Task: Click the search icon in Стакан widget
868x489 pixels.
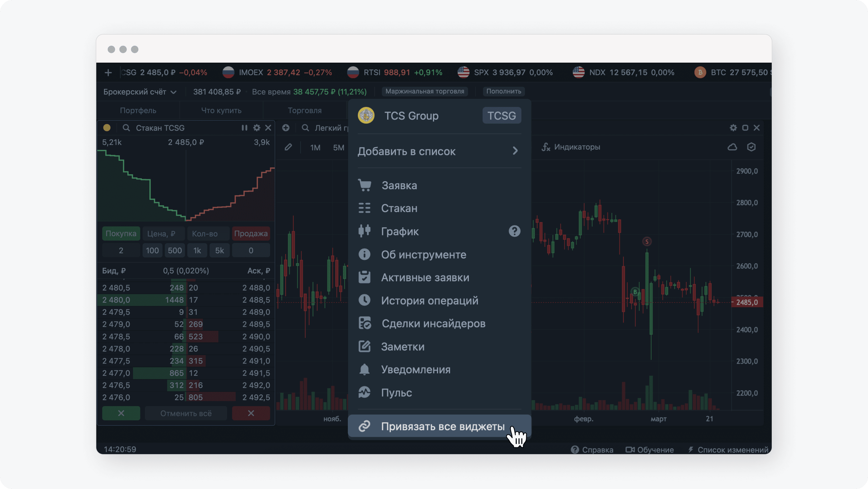Action: pos(126,128)
